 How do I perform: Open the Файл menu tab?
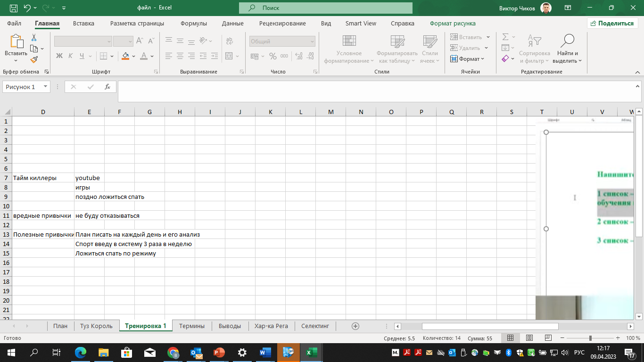point(14,23)
